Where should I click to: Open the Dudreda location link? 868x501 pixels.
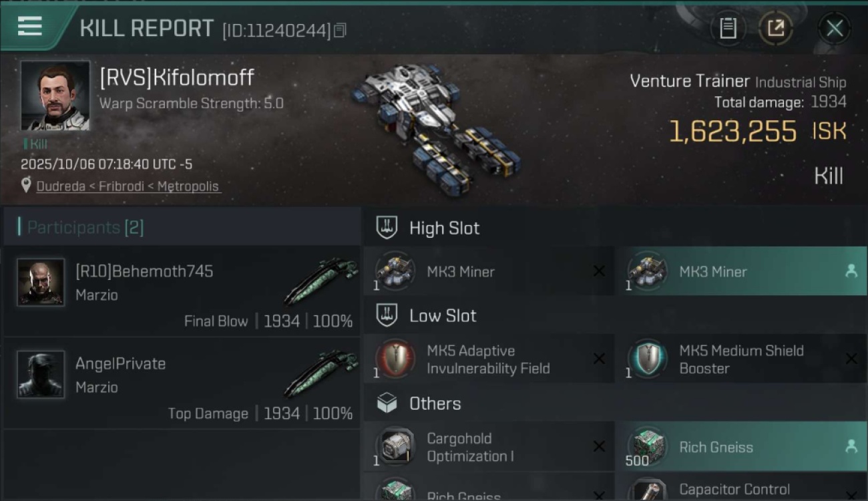[128, 186]
